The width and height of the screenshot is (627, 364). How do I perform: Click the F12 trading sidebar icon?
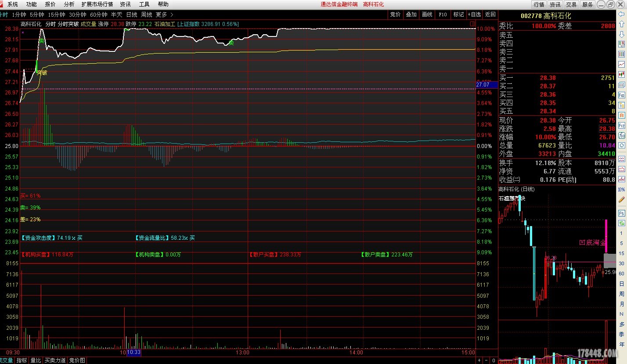coord(621,125)
